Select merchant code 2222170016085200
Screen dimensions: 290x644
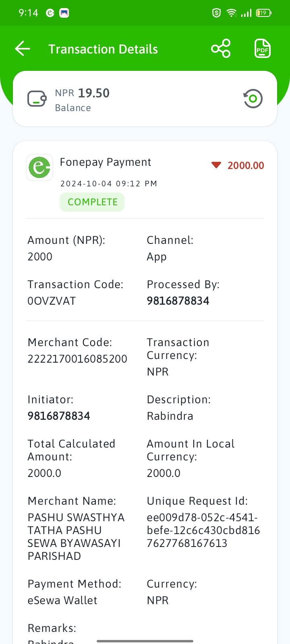tap(77, 359)
